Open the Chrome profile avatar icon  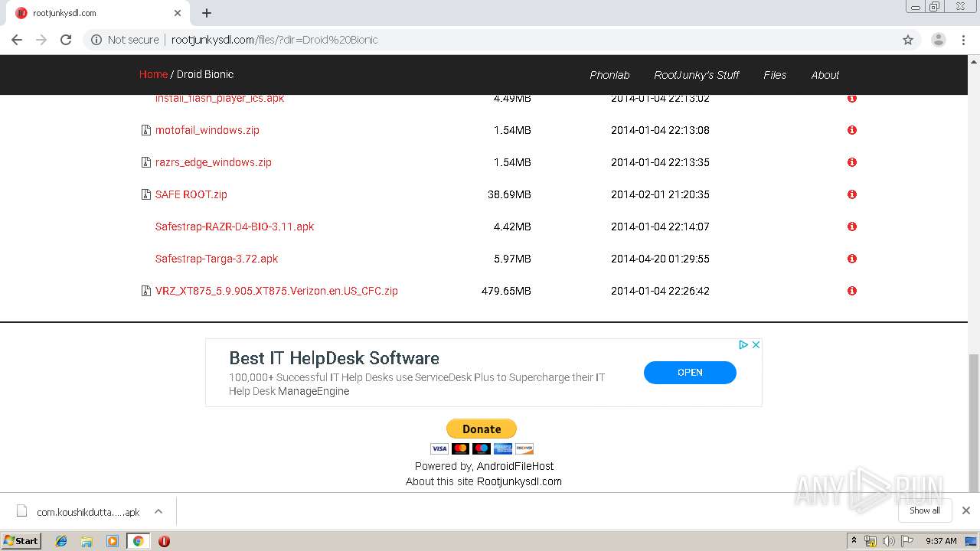click(x=939, y=40)
